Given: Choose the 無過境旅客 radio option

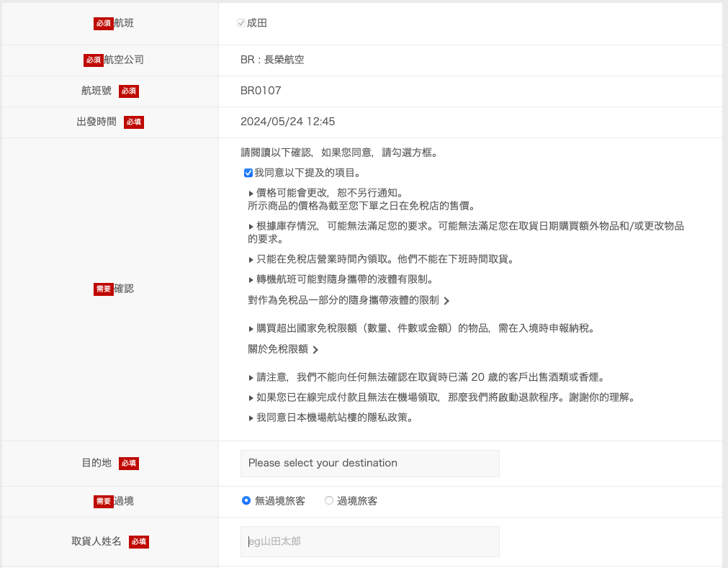Looking at the screenshot, I should pos(246,501).
